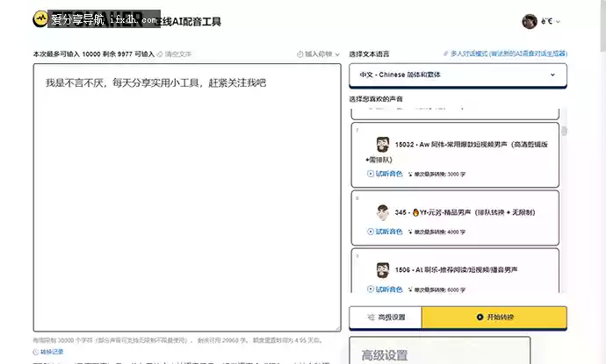Image resolution: width=606 pixels, height=364 pixels.
Task: Click the TTSMaker logo icon
Action: (40, 19)
